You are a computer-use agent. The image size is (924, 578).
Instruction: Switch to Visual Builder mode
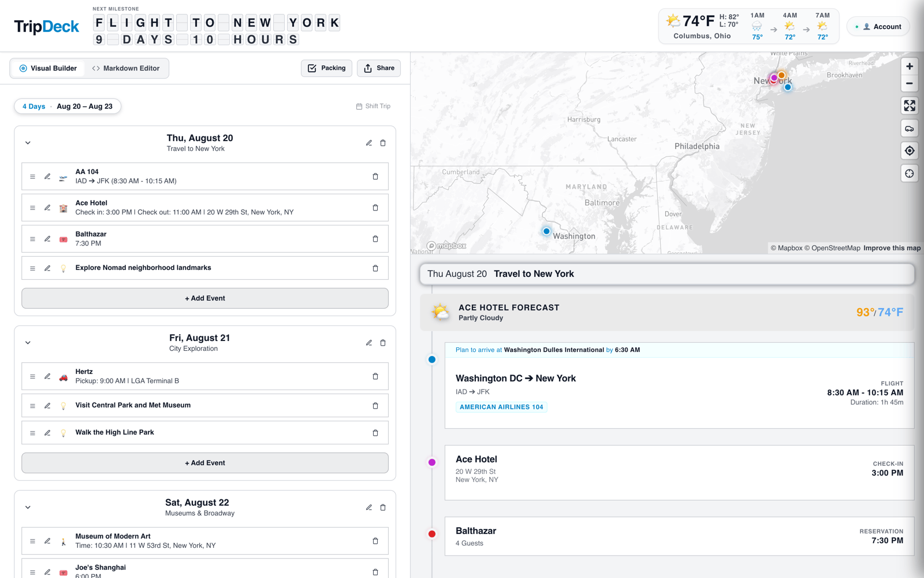pos(48,68)
